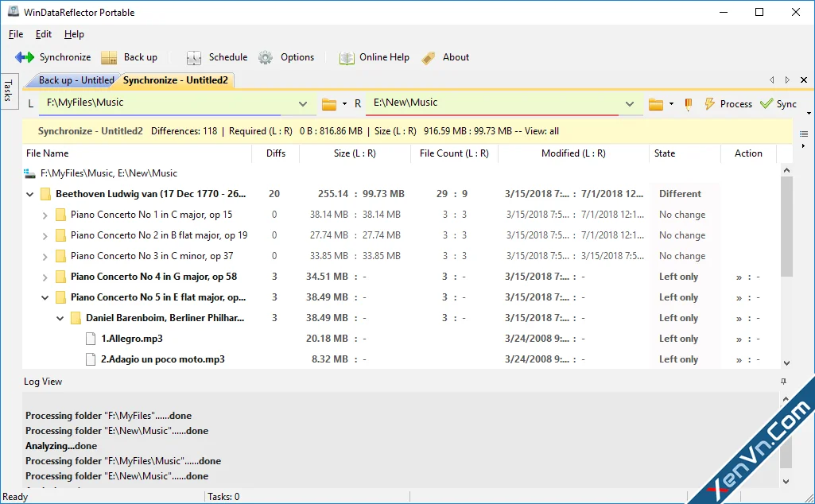Click the filter pencil icon beside Process
Screen dimensions: 815x504
pyautogui.click(x=688, y=104)
